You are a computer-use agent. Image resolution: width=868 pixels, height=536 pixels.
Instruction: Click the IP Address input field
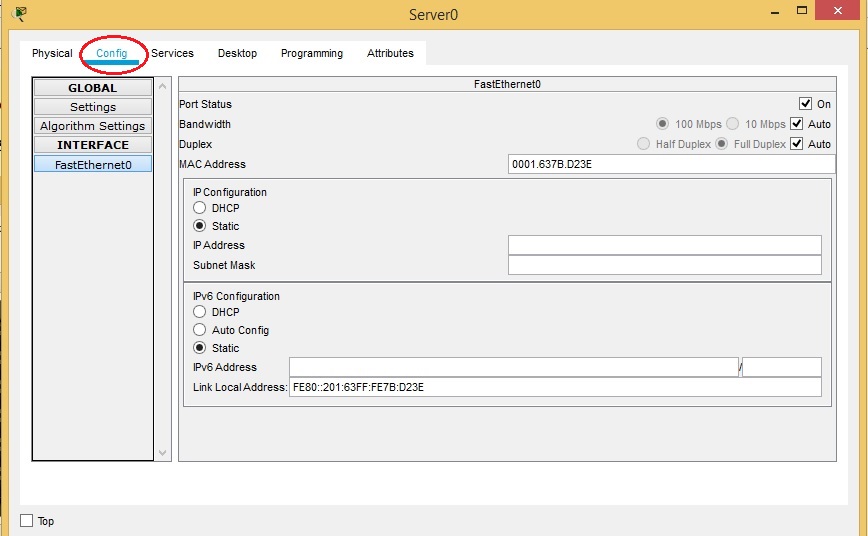click(664, 245)
